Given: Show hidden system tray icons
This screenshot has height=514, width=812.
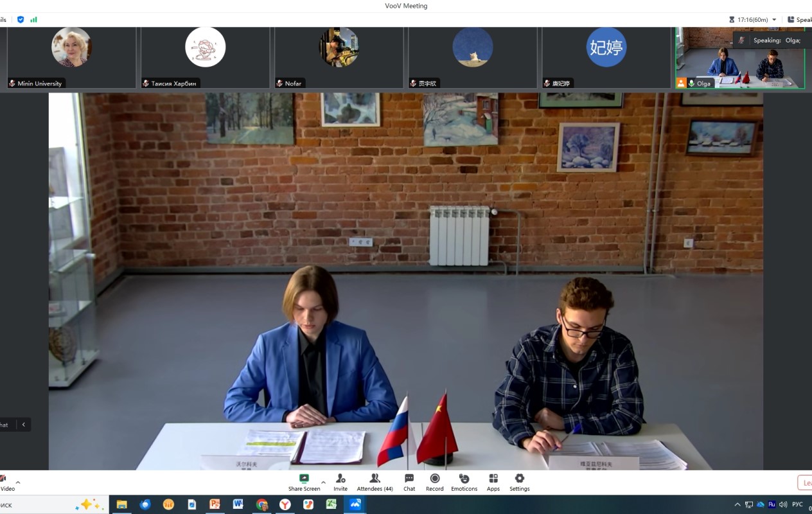Looking at the screenshot, I should coord(737,504).
